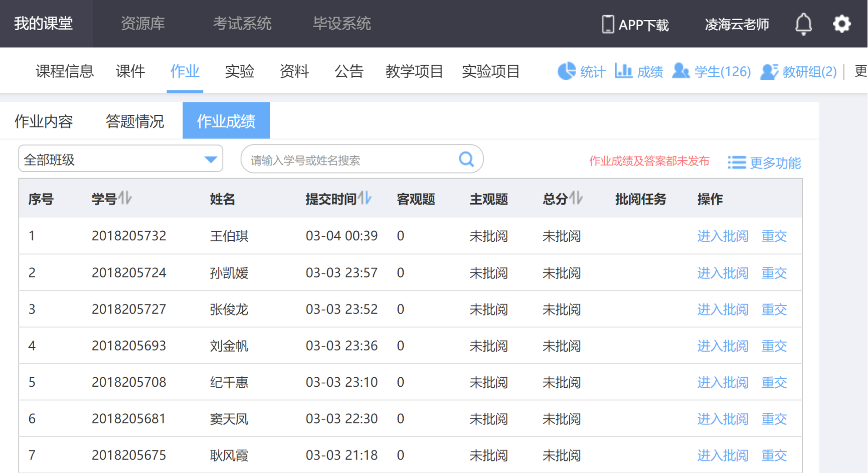Expand the 全部班级 class dropdown

211,160
